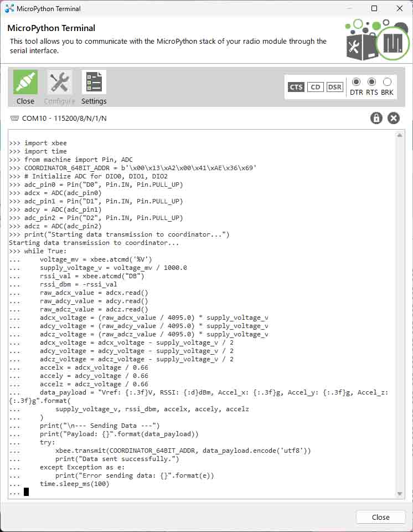Click the CD status indicator
This screenshot has width=413, height=532.
pyautogui.click(x=315, y=87)
